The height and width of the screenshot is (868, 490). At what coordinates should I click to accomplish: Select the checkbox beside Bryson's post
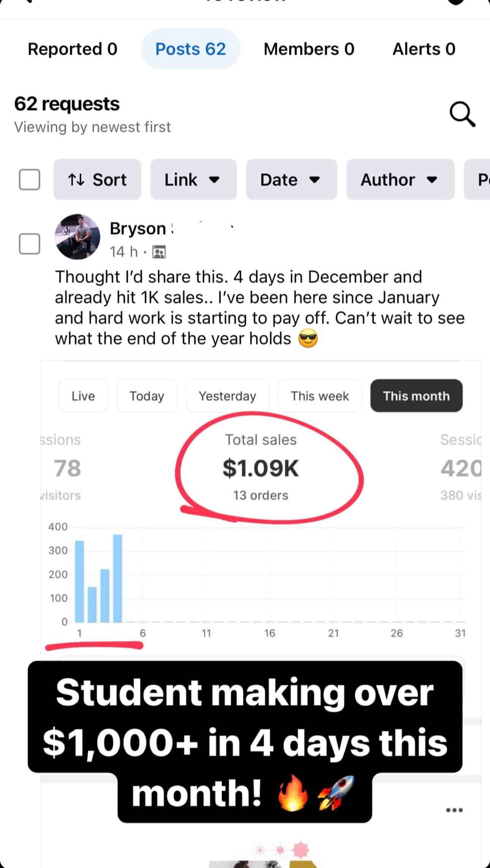(30, 244)
